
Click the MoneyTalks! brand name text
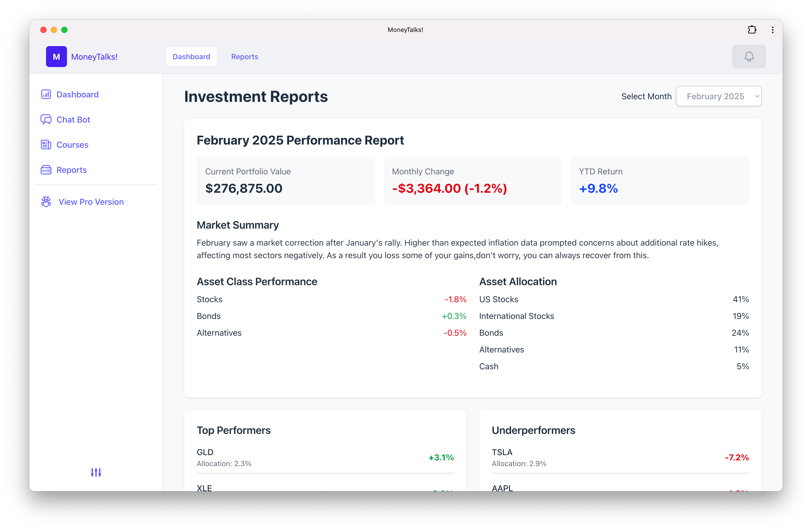pos(94,57)
